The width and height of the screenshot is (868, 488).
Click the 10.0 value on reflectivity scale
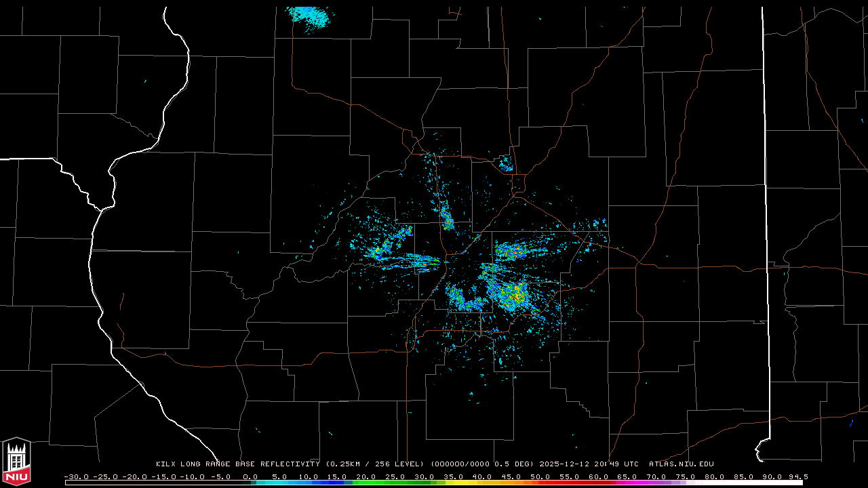point(309,476)
